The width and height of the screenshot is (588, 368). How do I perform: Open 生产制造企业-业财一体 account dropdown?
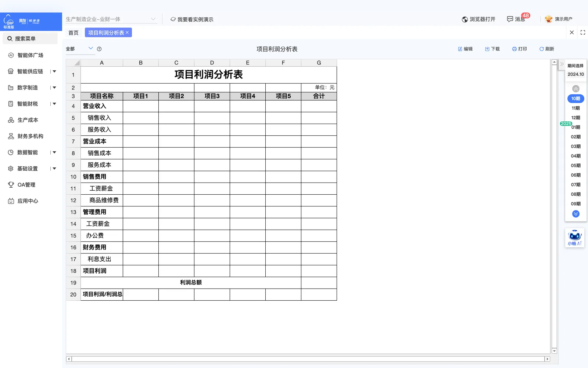pos(111,19)
